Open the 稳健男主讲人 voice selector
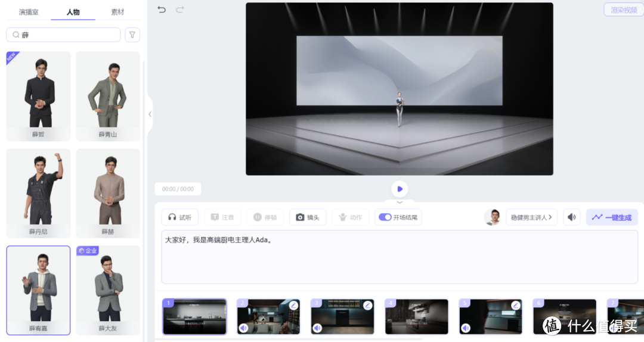Screen dimensions: 644x342 click(531, 217)
